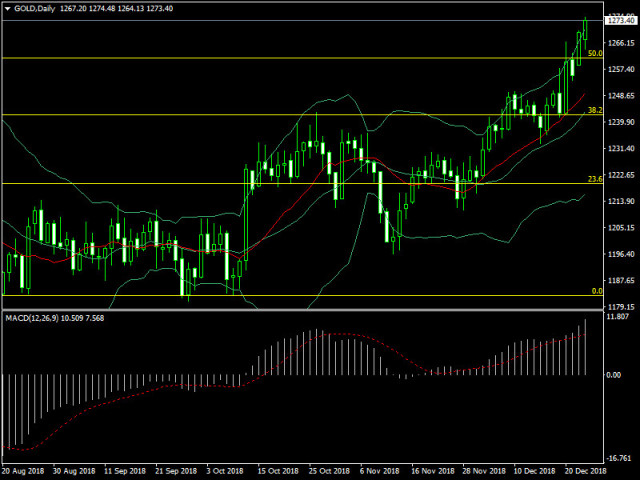Click price scale value 1222.65

pyautogui.click(x=621, y=175)
